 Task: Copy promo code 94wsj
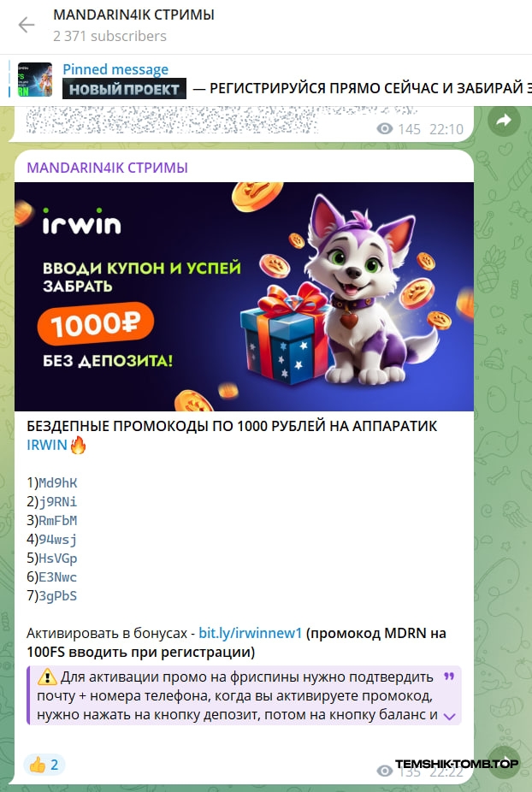(x=58, y=540)
